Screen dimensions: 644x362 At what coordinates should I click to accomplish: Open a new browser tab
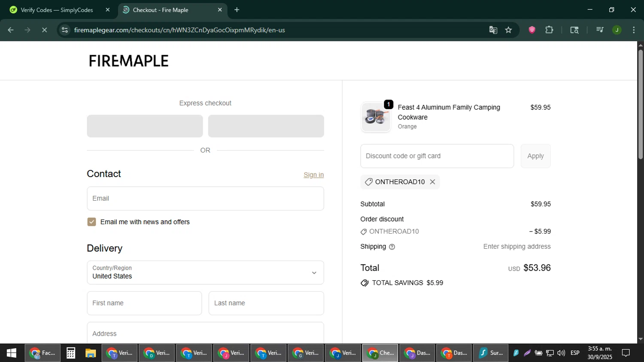237,10
